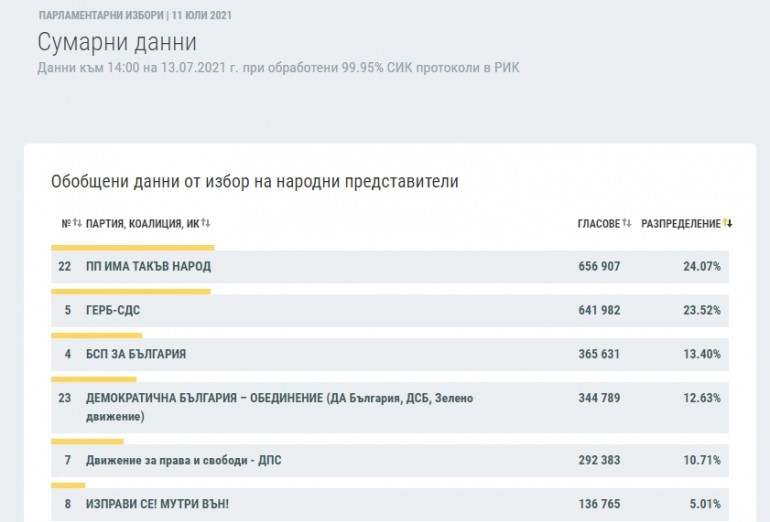Sort table by № column arrows

(78, 223)
